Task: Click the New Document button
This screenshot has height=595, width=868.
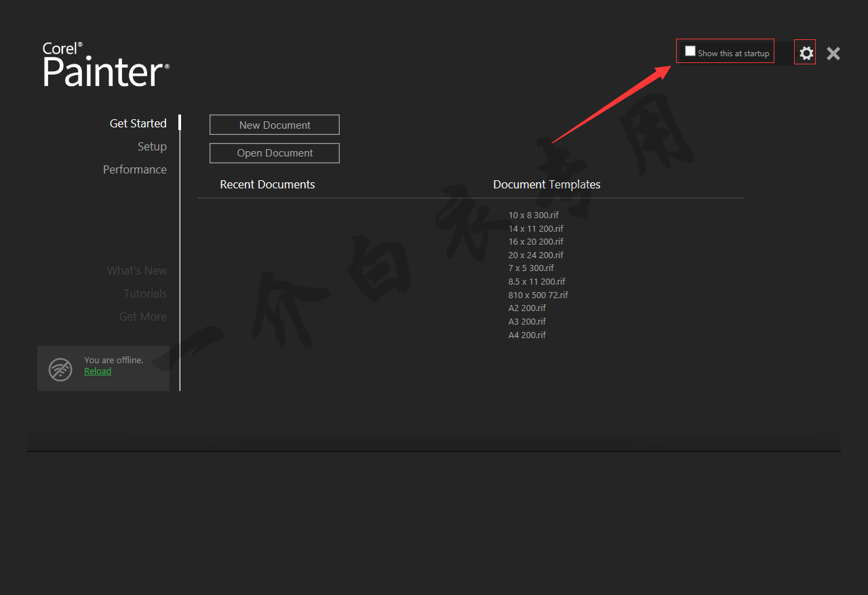Action: 275,125
